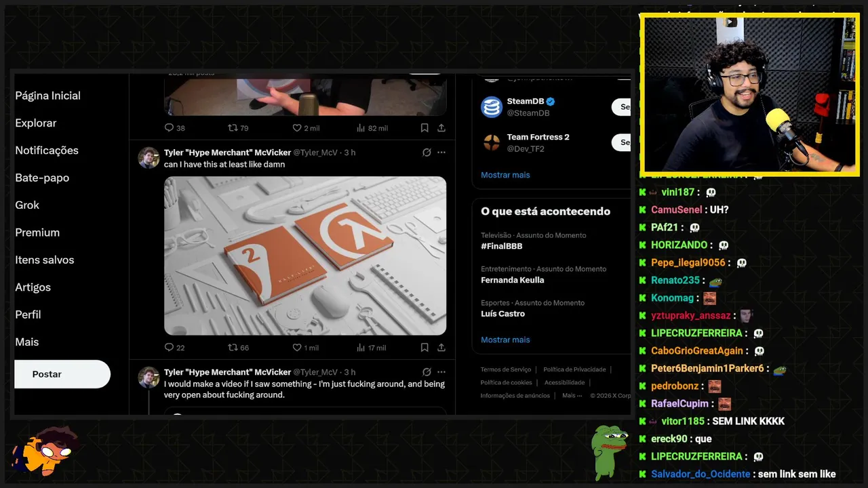868x488 pixels.
Task: Grok icon on the 'can I have this' tweet
Action: click(x=427, y=152)
